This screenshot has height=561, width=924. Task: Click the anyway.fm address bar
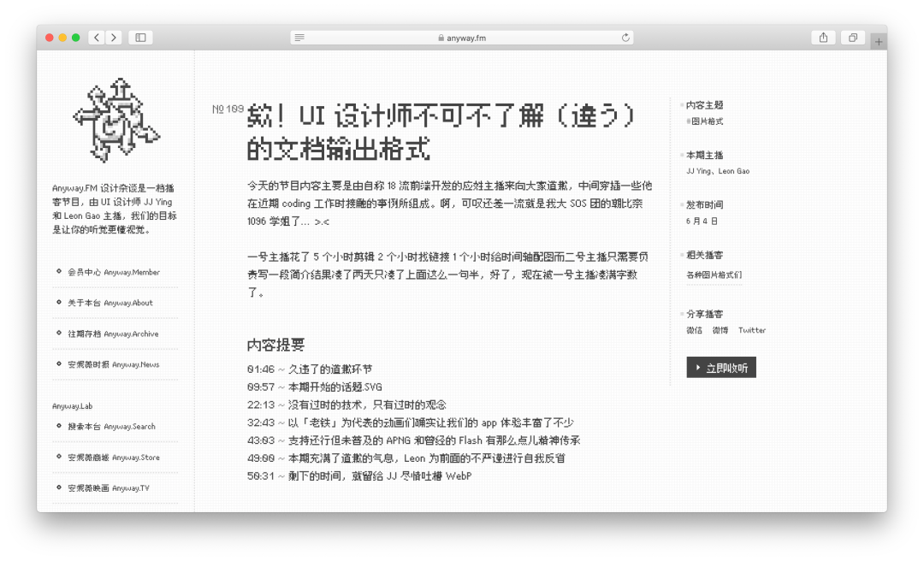[462, 38]
